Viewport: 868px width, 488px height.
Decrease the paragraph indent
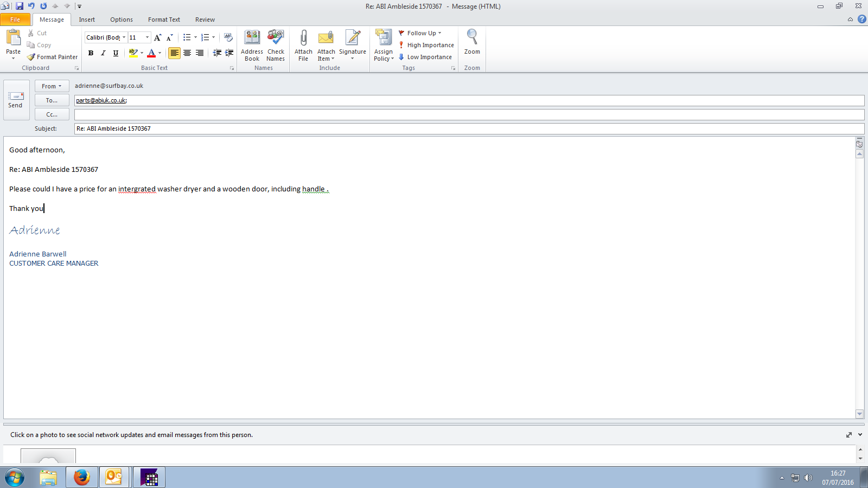pyautogui.click(x=217, y=53)
